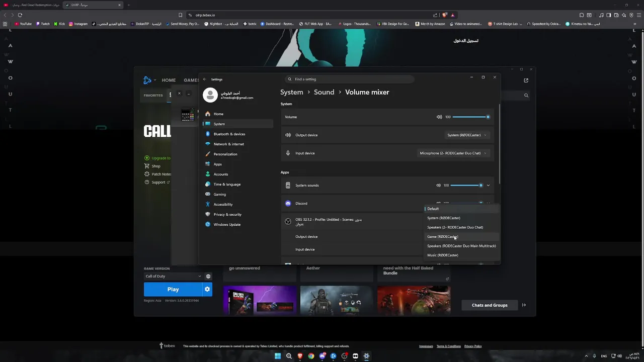Screen dimensions: 644x362
Task: Open Chats and Groups panel
Action: pos(490,305)
